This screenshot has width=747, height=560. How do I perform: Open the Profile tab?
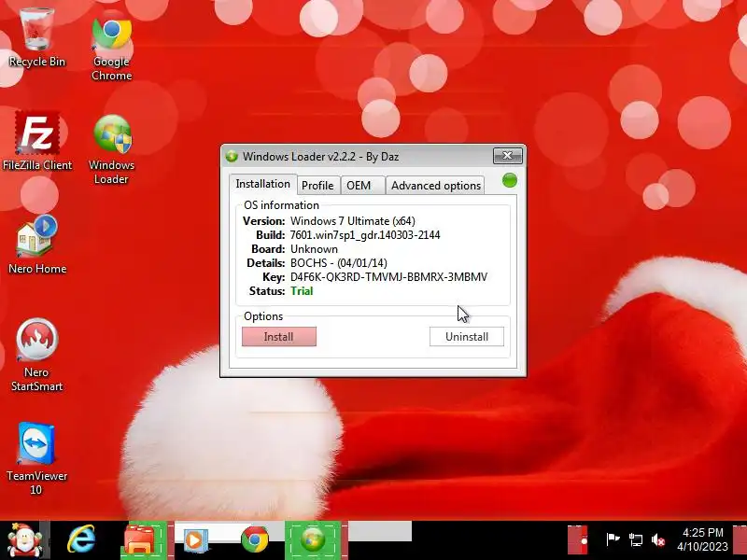317,185
